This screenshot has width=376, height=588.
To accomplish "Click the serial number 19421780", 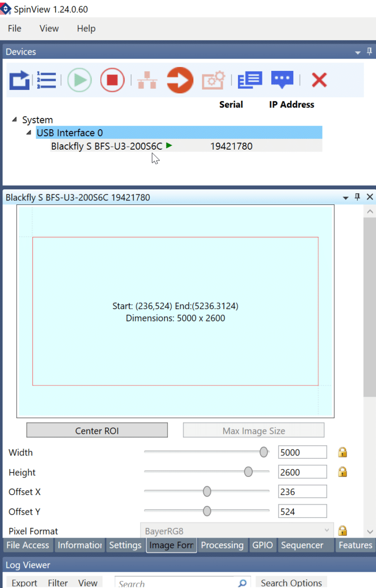I will (232, 146).
